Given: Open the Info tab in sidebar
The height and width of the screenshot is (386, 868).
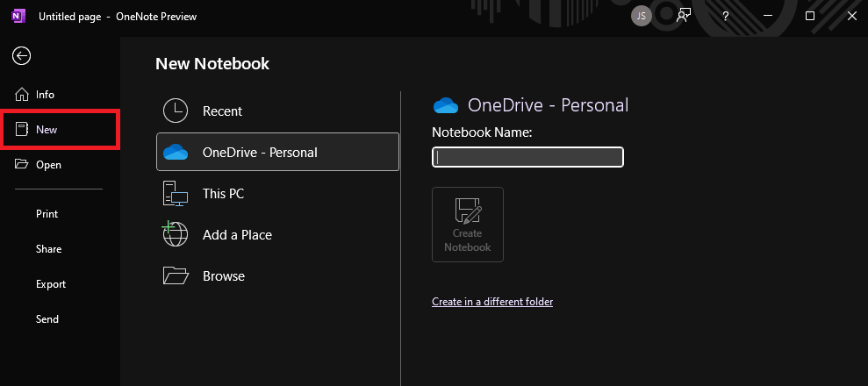Looking at the screenshot, I should click(x=44, y=95).
